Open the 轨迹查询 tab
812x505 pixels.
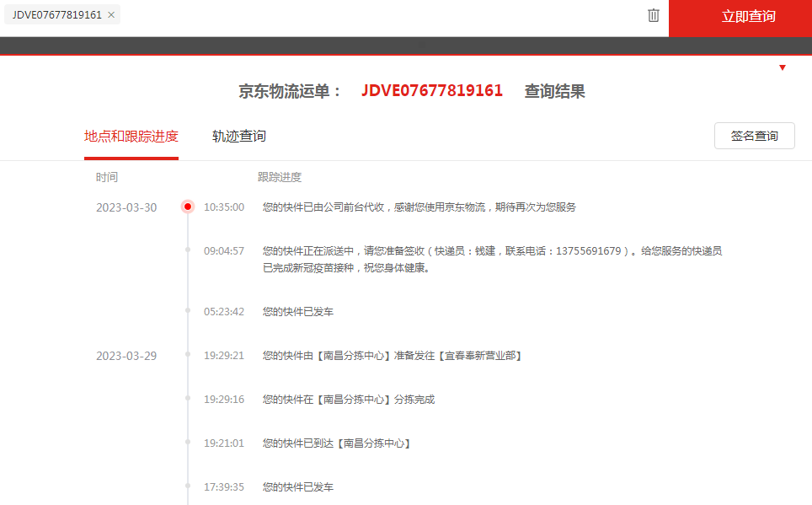coord(239,137)
